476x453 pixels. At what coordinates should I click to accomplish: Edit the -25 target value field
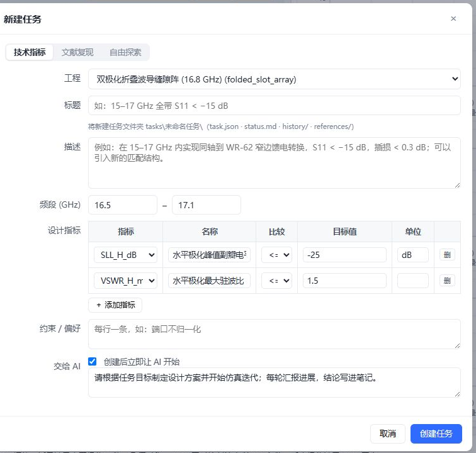click(344, 255)
